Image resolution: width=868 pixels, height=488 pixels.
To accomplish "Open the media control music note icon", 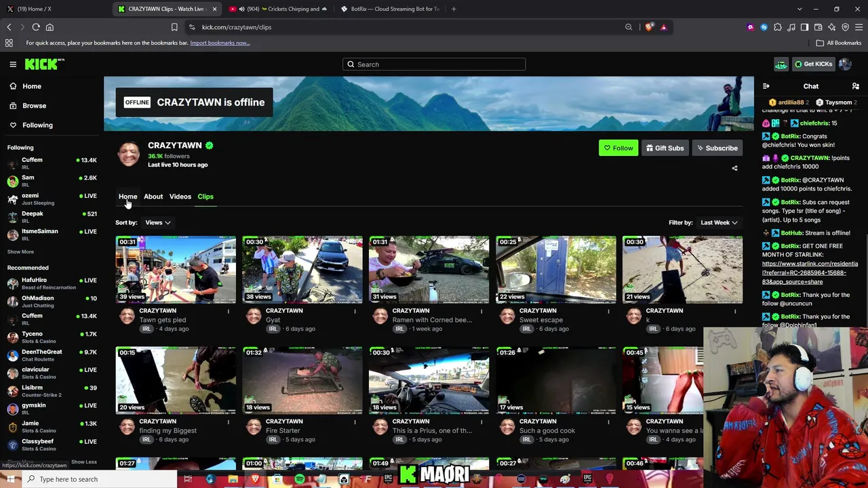I will pyautogui.click(x=791, y=27).
